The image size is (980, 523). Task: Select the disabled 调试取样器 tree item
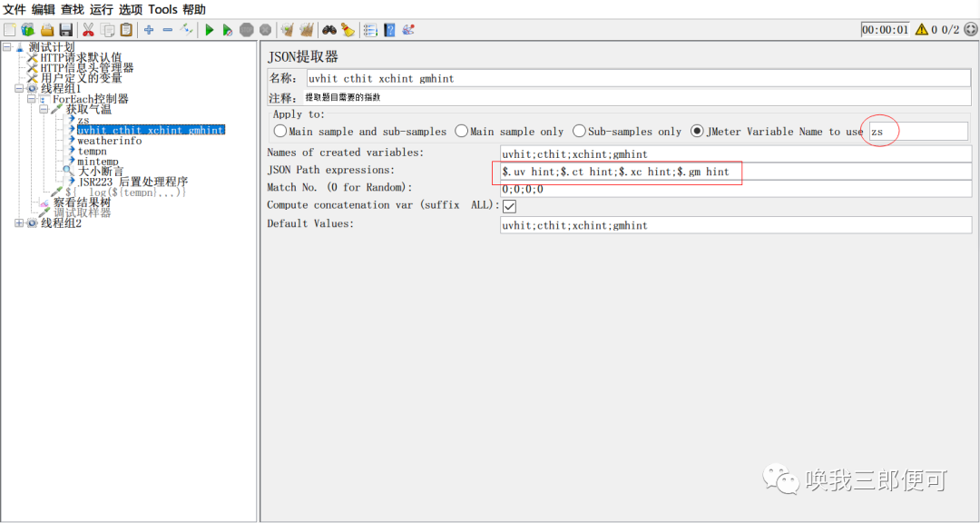click(82, 212)
